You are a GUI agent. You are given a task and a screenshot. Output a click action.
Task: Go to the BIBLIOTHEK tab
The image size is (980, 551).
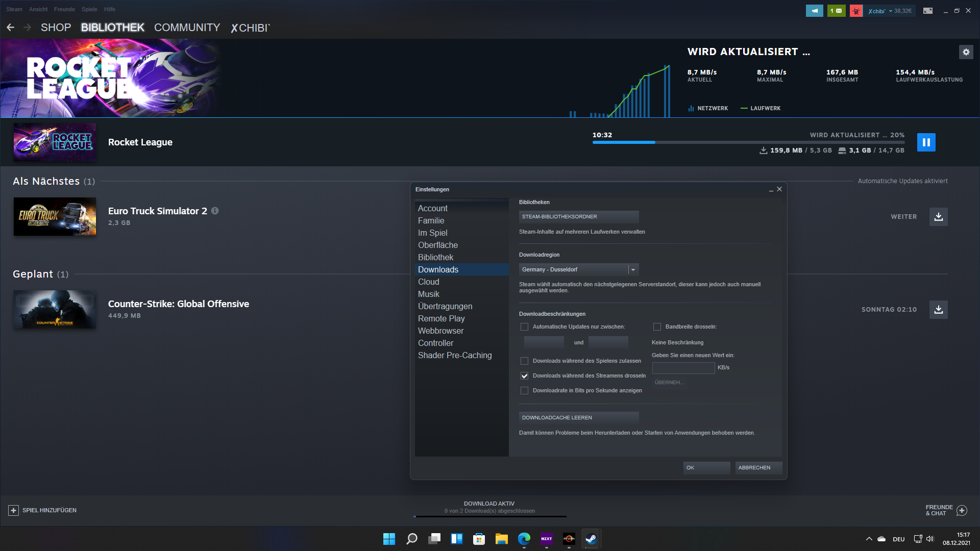(x=113, y=28)
